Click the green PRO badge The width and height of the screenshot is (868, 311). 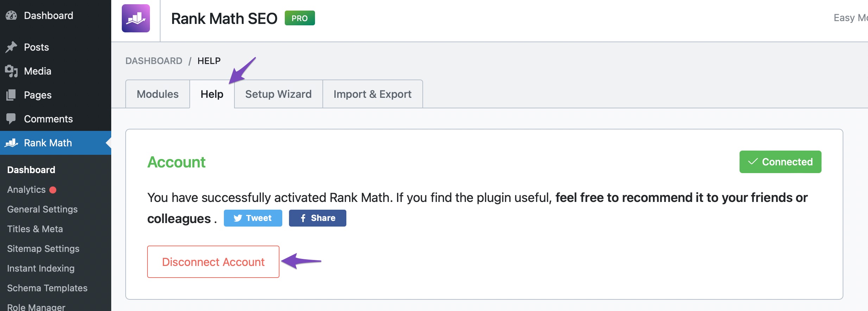pyautogui.click(x=300, y=18)
